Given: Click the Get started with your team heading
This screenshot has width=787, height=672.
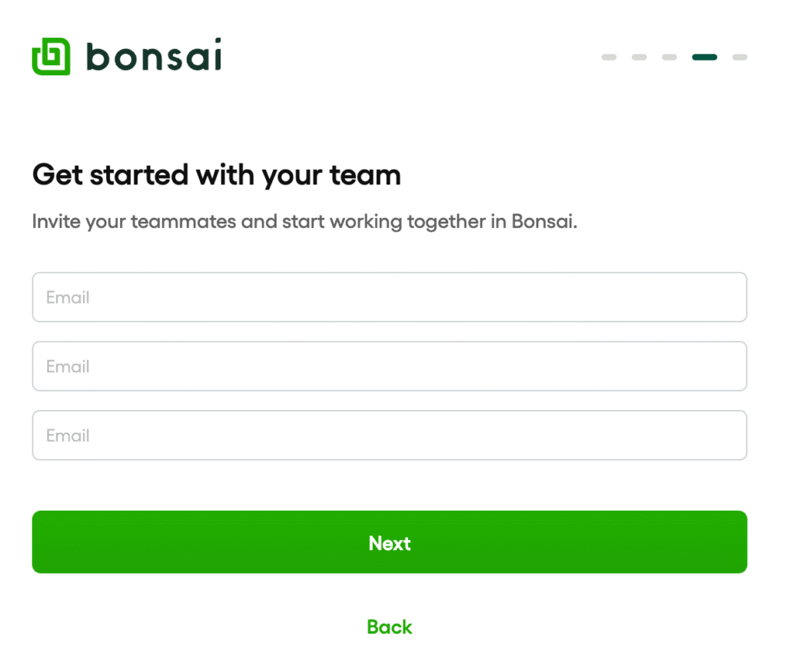Looking at the screenshot, I should click(x=216, y=175).
